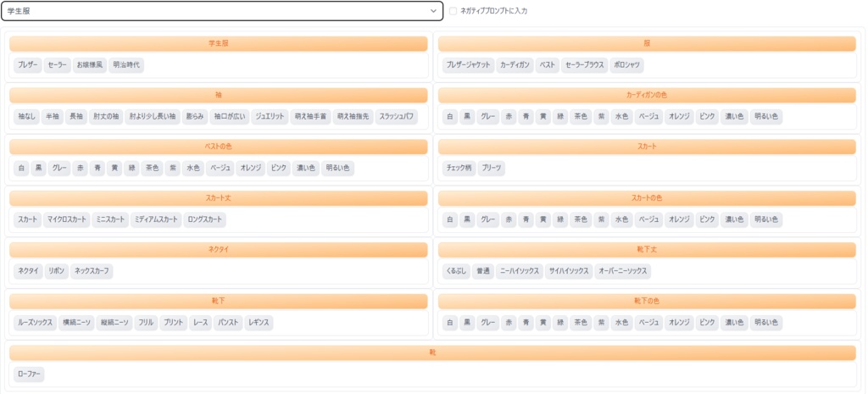Enable the ネガティブプロンプトに入力 checkbox
Screen dimensions: 868x394
point(453,11)
